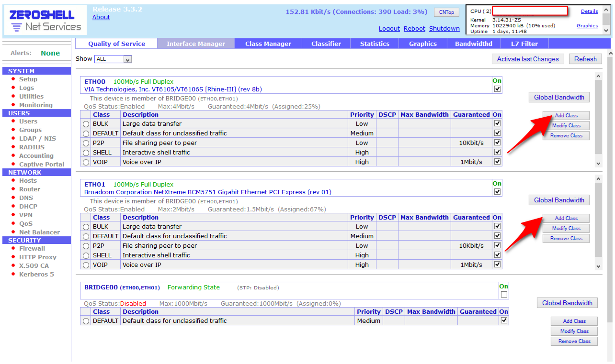
Task: Click the Reboot link
Action: click(x=414, y=29)
